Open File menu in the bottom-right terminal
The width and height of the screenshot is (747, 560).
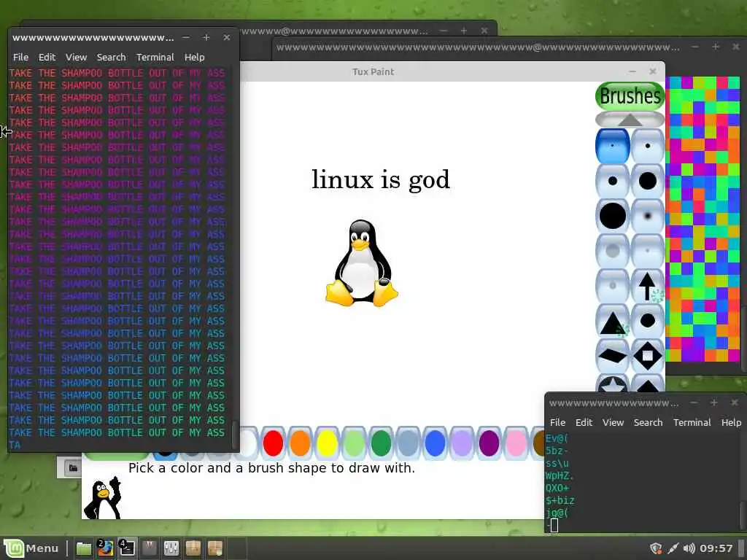557,422
